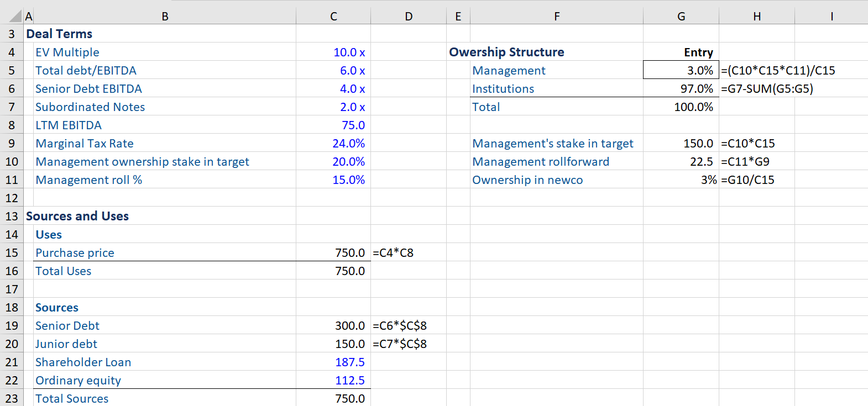Click the Total Sources 750.0 cell
Viewport: 868px width, 406px height.
349,399
